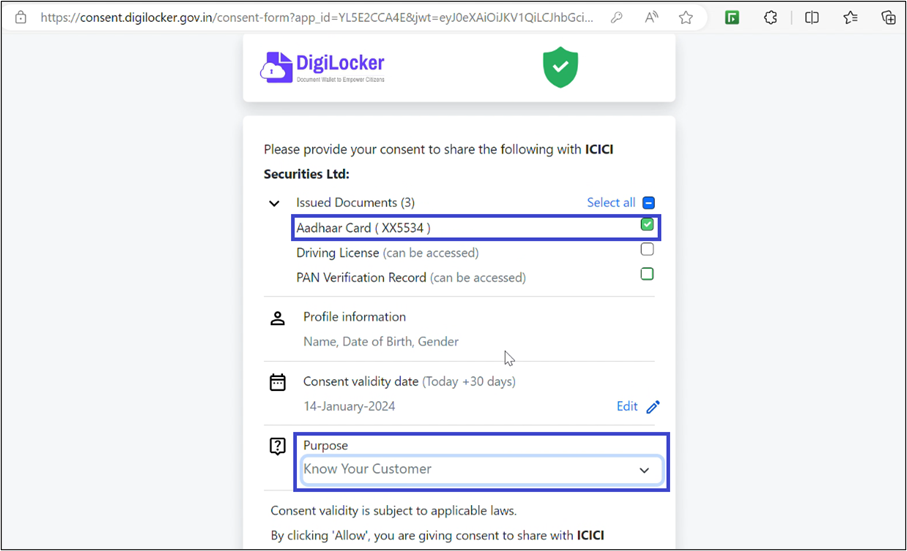
Task: Open the browser Extensions puzzle icon
Action: (x=770, y=17)
